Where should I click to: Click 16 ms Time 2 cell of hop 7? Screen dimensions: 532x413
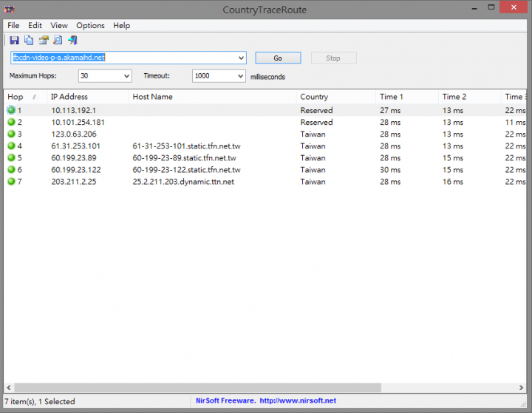(x=453, y=182)
